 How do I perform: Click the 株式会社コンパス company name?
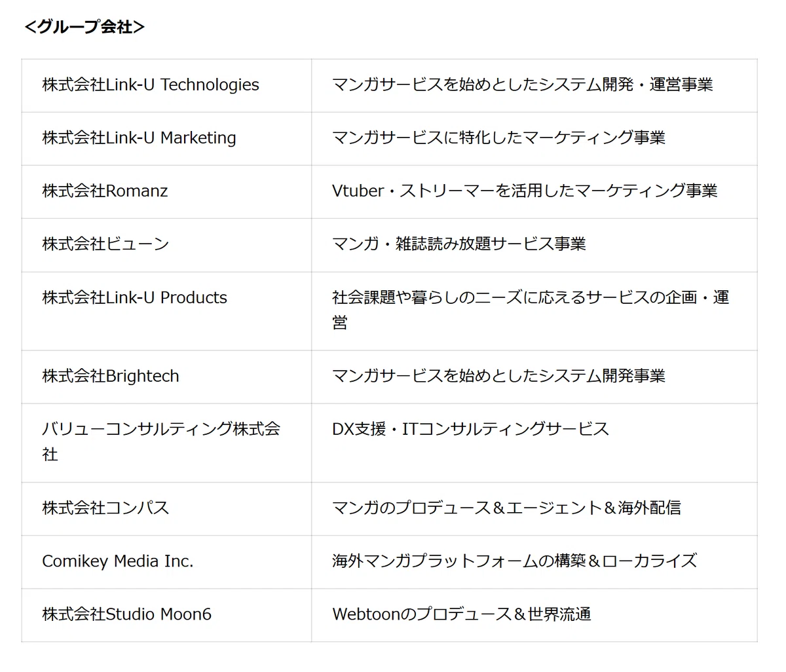click(x=105, y=508)
